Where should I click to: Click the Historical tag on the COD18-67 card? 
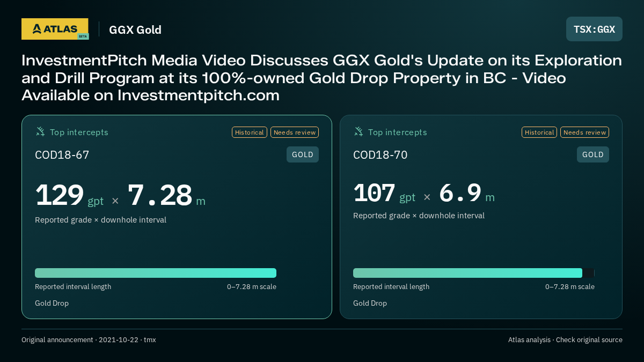click(250, 132)
